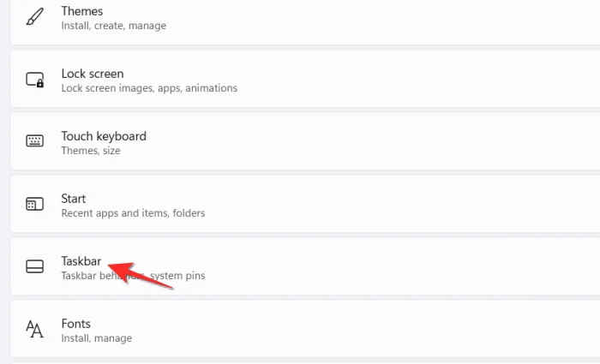Open the Taskbar title text
The width and height of the screenshot is (600, 364).
click(81, 261)
